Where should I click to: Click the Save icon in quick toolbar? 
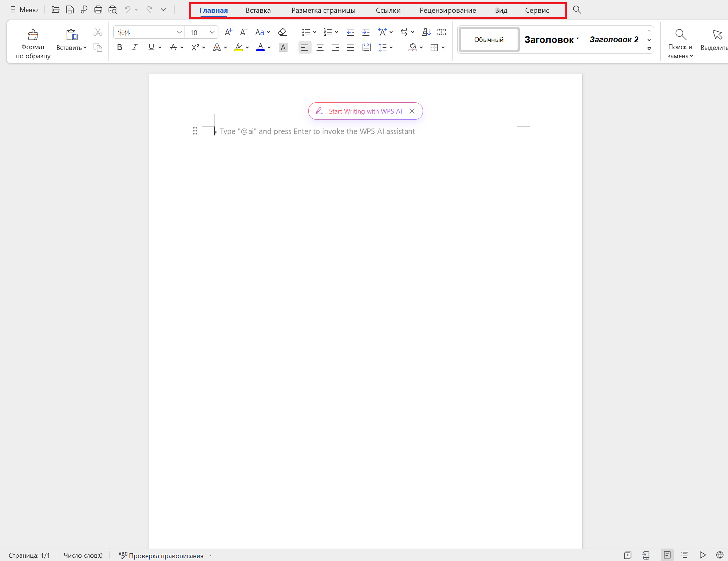coord(70,10)
